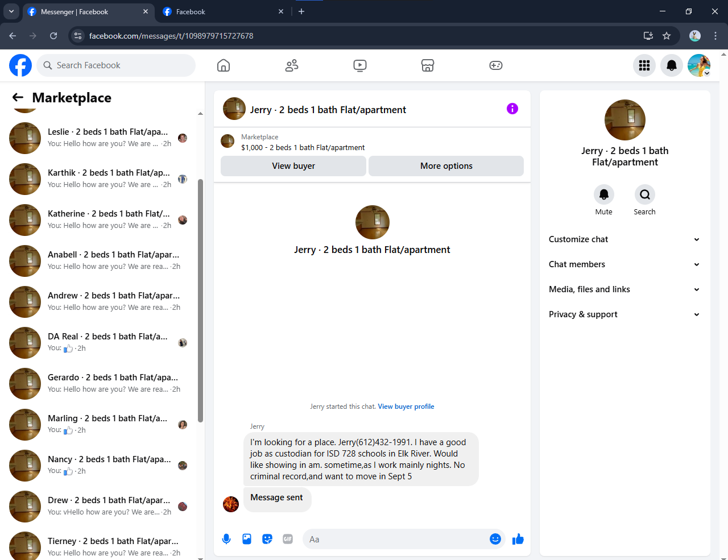Go to Home feed icon

coord(224,65)
